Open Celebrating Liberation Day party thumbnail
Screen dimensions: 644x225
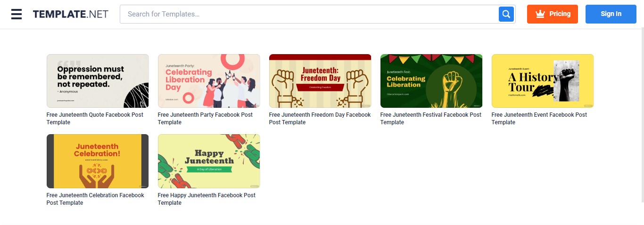[209, 81]
